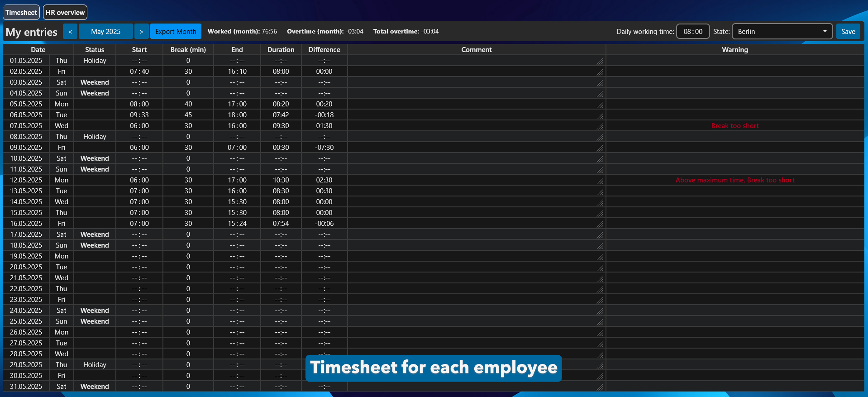Click Export Month
The image size is (868, 397).
click(x=176, y=31)
